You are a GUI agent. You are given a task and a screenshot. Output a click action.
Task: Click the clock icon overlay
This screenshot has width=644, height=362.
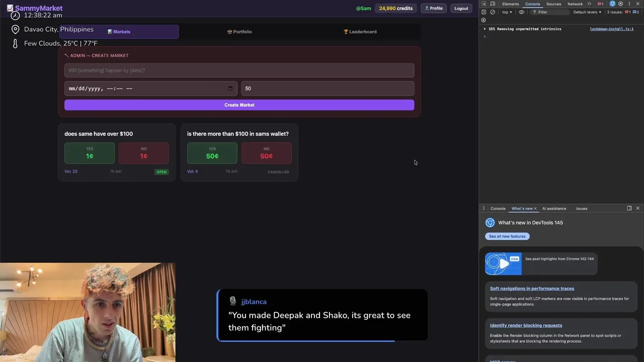click(15, 15)
